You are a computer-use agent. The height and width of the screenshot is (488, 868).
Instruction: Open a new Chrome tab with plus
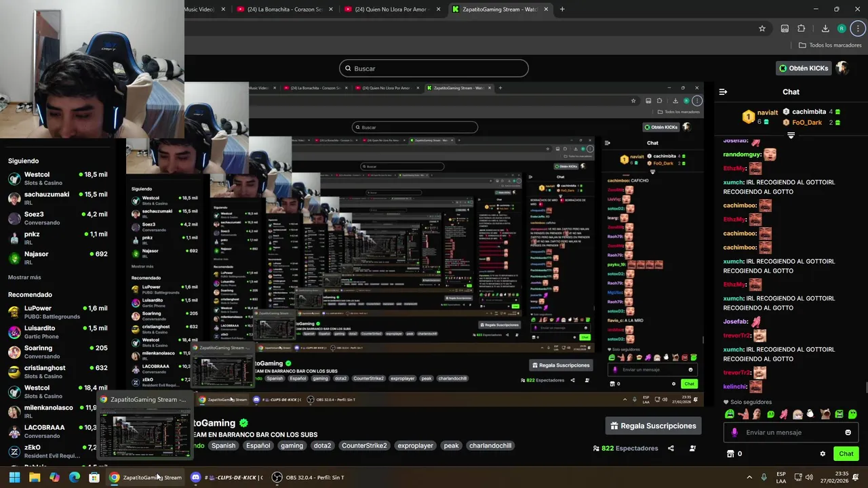tap(562, 9)
